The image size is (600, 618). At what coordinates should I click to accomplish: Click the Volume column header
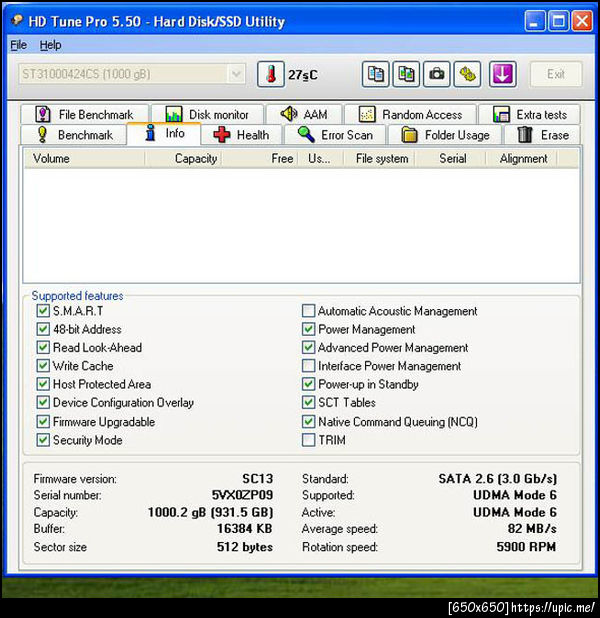(84, 158)
